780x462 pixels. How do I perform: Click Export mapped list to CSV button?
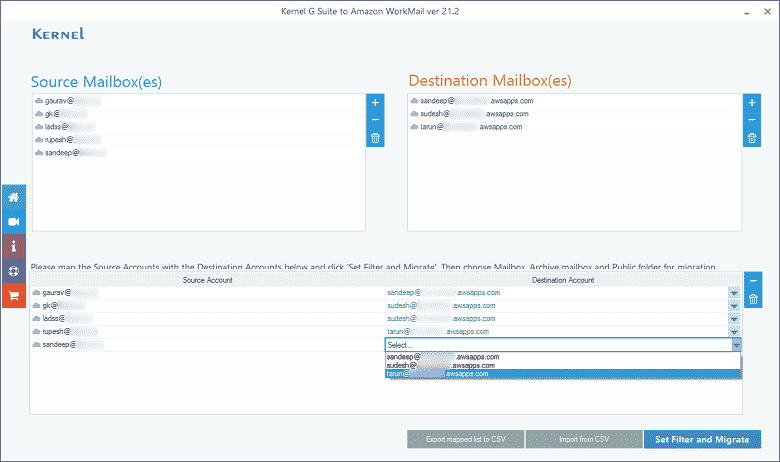pyautogui.click(x=465, y=439)
